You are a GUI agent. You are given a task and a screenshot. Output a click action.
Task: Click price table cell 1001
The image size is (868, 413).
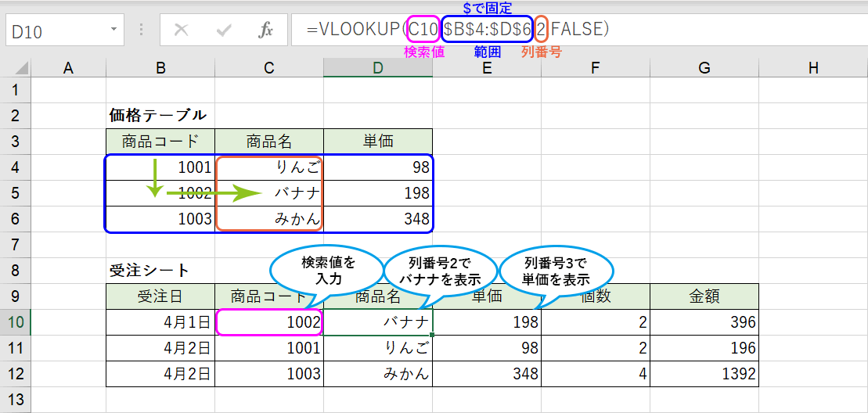(x=160, y=167)
